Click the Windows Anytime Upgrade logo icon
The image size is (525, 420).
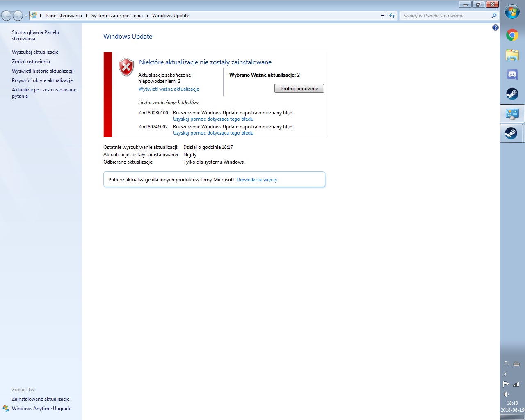point(6,409)
